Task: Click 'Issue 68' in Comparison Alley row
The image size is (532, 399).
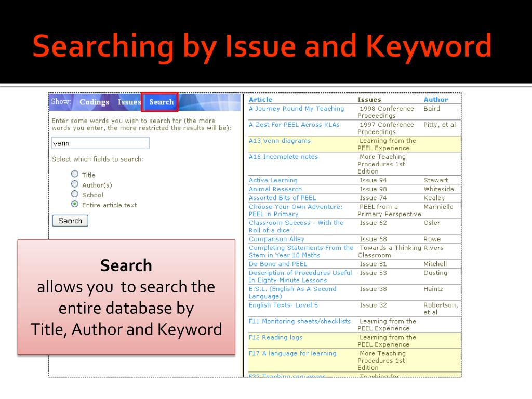Action: (x=373, y=239)
